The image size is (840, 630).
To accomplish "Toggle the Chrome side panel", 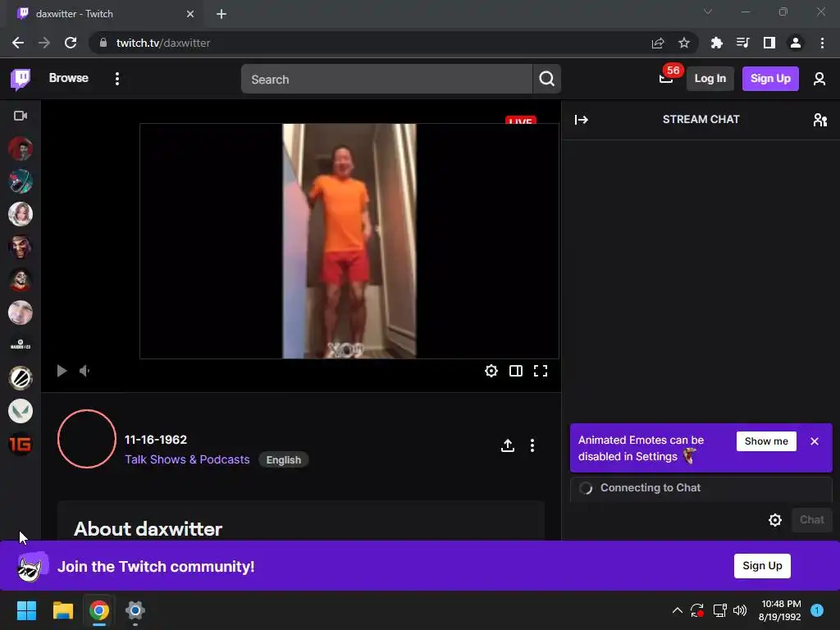I will pyautogui.click(x=769, y=43).
